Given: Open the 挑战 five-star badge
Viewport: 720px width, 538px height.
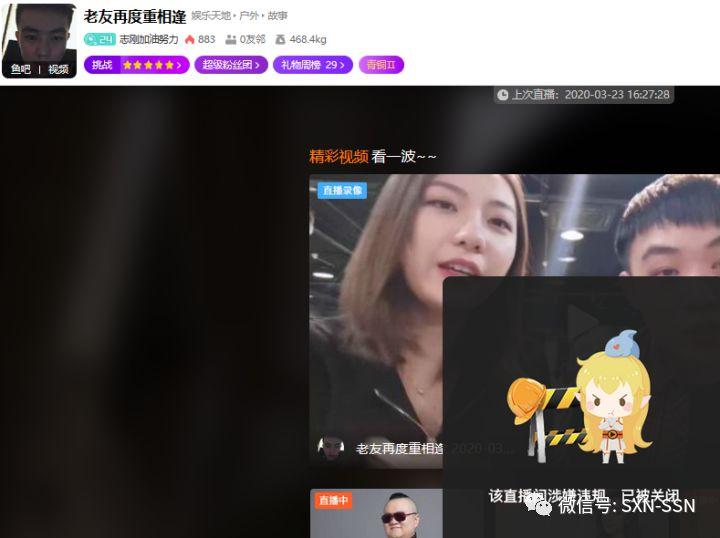Looking at the screenshot, I should pos(136,65).
